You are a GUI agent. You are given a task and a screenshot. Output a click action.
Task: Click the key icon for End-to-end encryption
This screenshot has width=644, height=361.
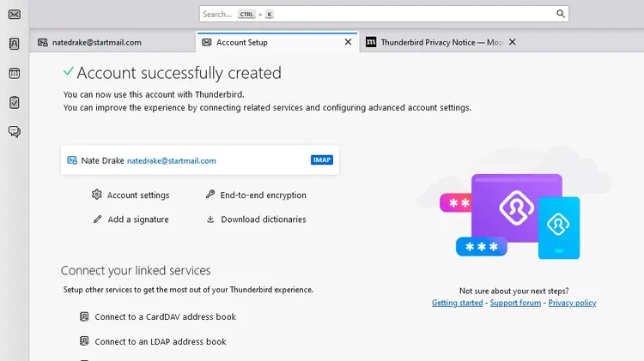pos(210,194)
